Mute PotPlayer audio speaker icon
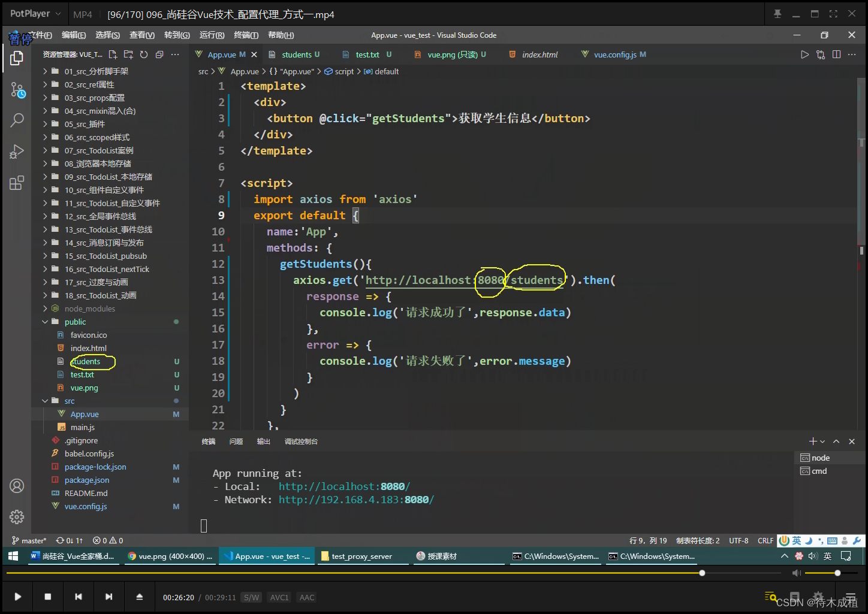 (x=796, y=573)
